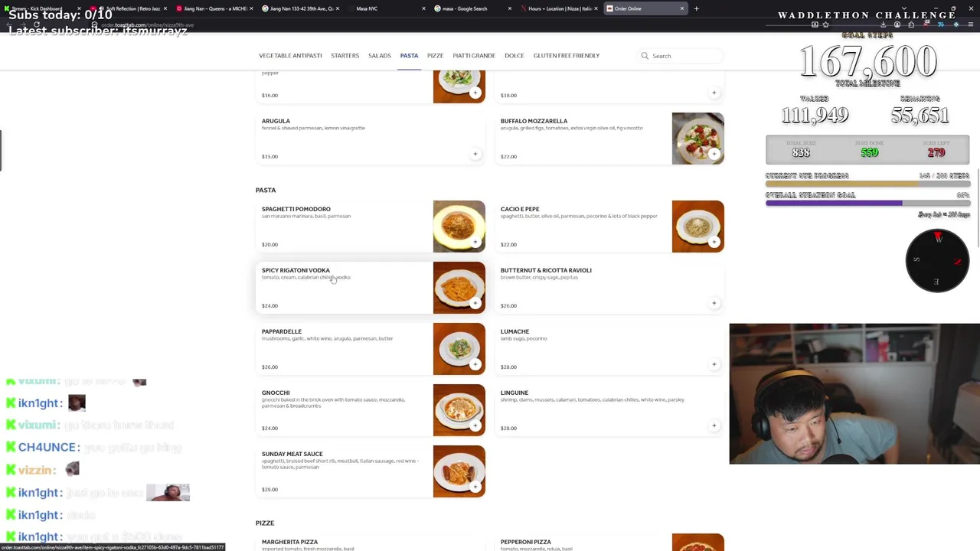Open the Lumache item title
The image size is (980, 551).
pyautogui.click(x=514, y=331)
